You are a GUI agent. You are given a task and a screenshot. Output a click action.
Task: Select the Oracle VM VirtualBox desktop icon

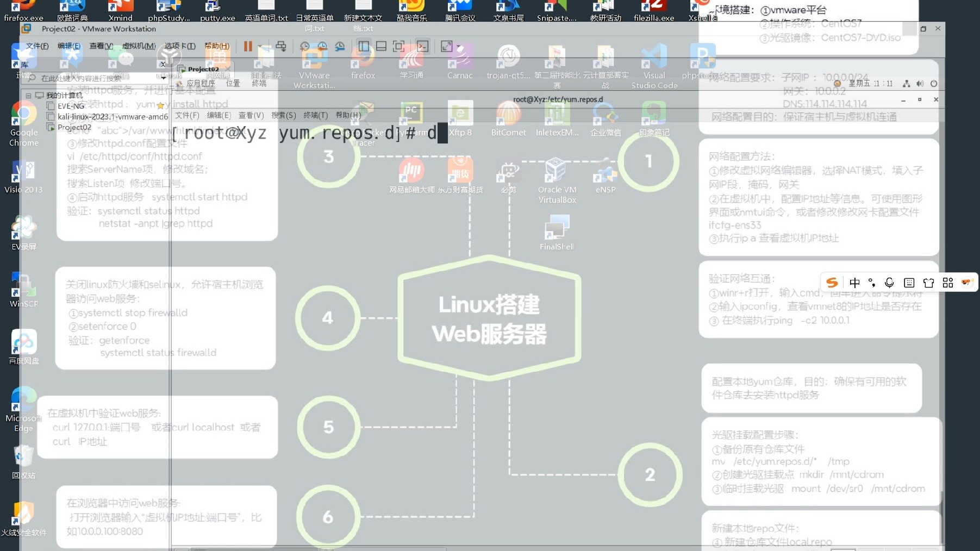click(x=557, y=180)
